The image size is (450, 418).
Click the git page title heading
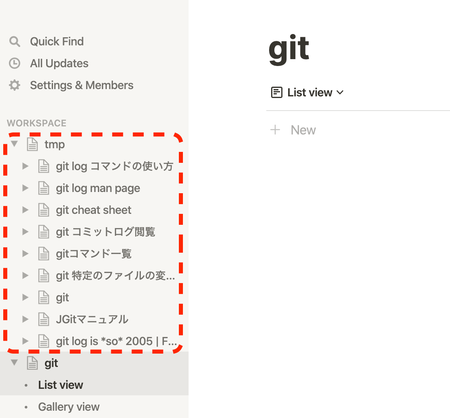pos(289,49)
